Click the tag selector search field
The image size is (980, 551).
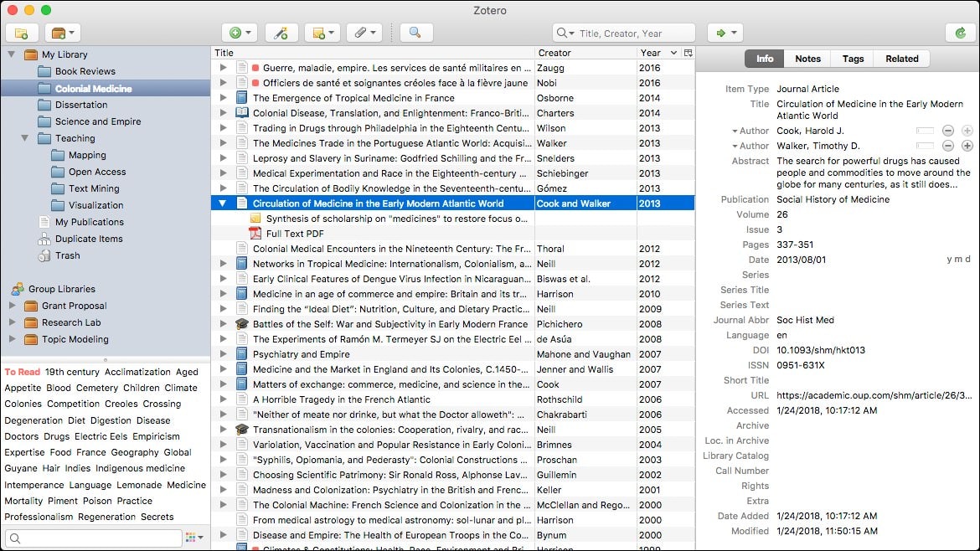coord(92,539)
